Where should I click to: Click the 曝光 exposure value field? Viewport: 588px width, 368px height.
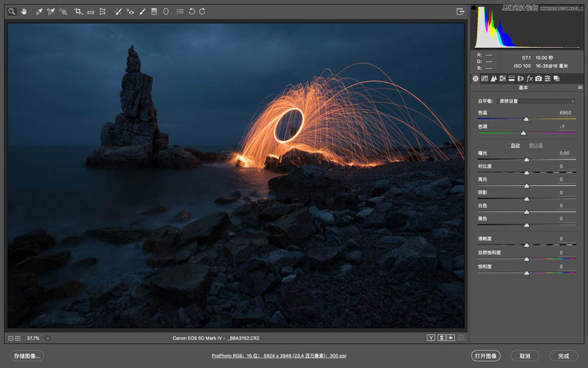[564, 153]
